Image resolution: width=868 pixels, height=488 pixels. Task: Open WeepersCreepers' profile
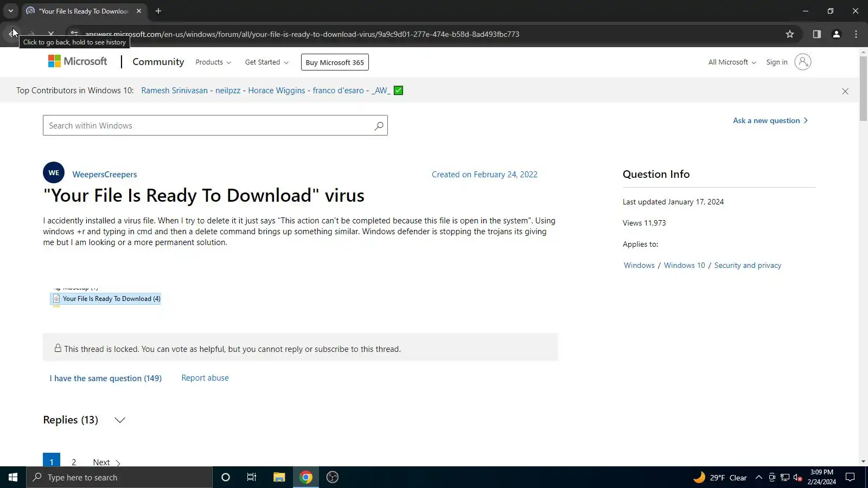click(105, 175)
